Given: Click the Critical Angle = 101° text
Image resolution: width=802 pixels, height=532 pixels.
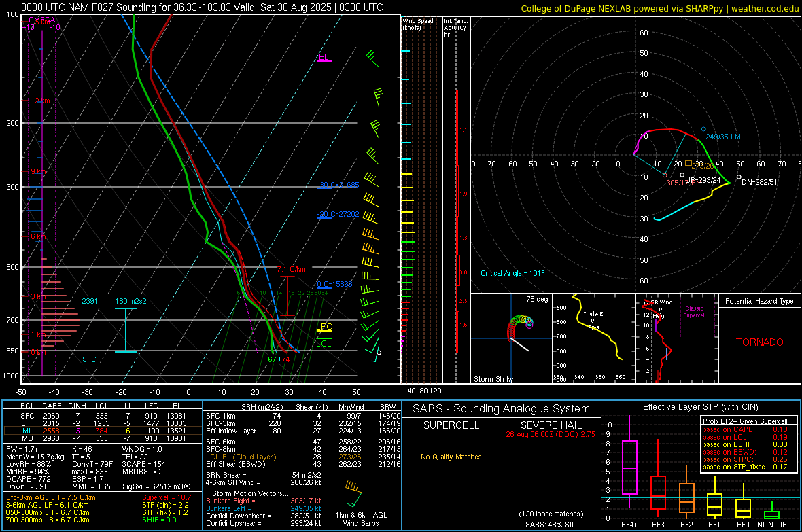Looking at the screenshot, I should pyautogui.click(x=512, y=273).
